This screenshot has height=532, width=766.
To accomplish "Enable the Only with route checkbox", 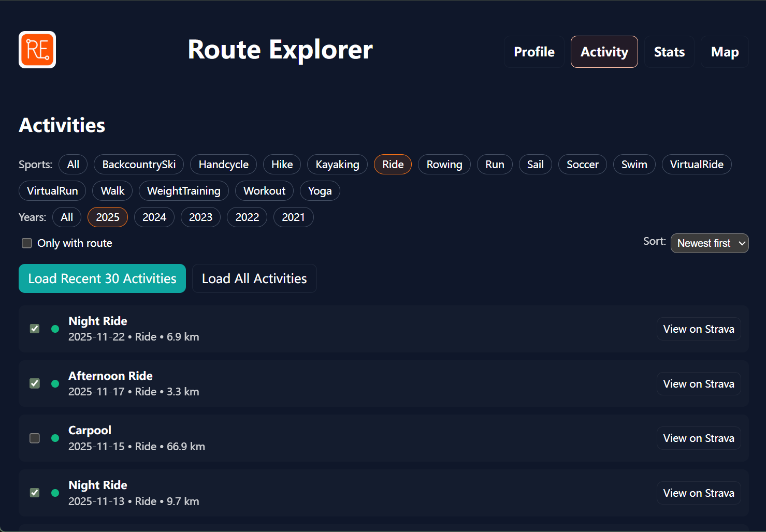I will click(x=27, y=243).
